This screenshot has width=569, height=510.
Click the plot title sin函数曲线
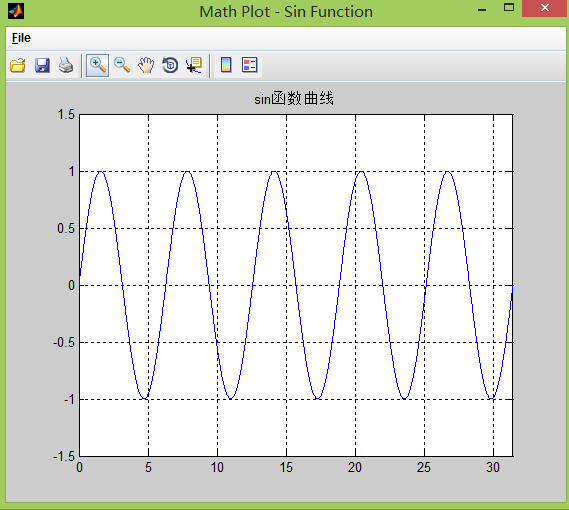[x=294, y=99]
